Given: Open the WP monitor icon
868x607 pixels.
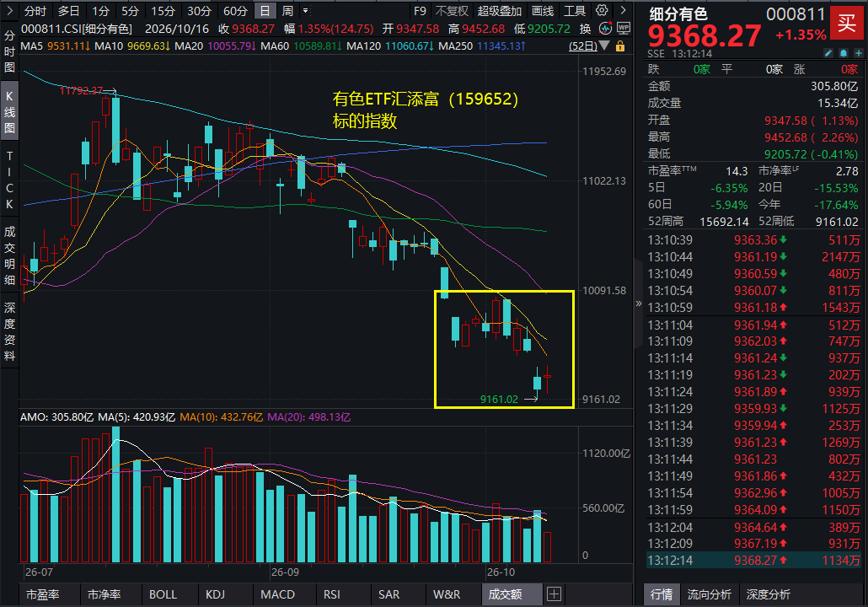Looking at the screenshot, I should 624,29.
